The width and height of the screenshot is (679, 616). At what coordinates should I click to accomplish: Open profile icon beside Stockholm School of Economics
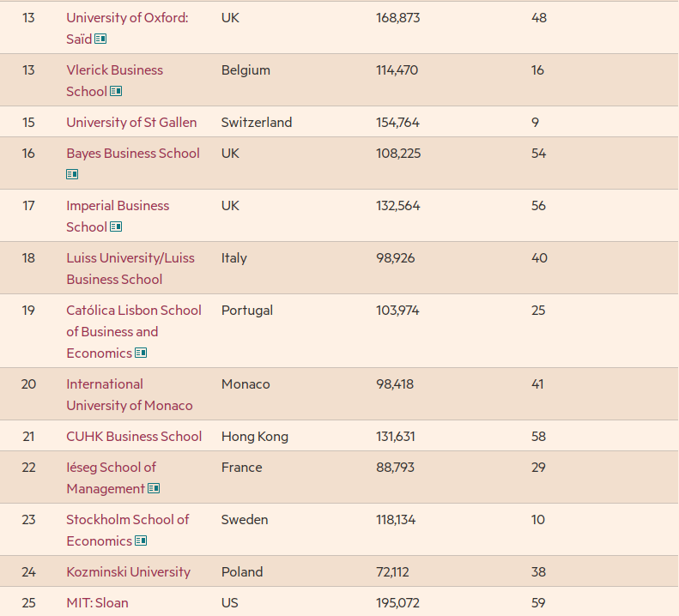pyautogui.click(x=141, y=541)
